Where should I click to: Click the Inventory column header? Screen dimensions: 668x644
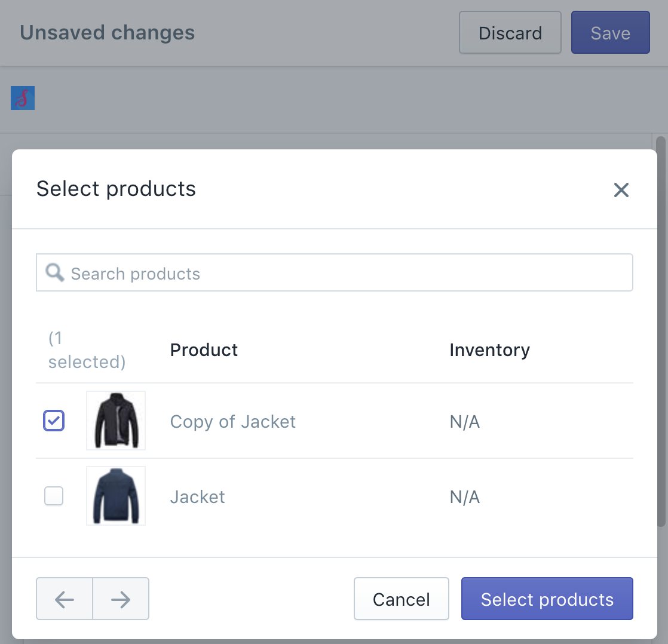pyautogui.click(x=490, y=350)
